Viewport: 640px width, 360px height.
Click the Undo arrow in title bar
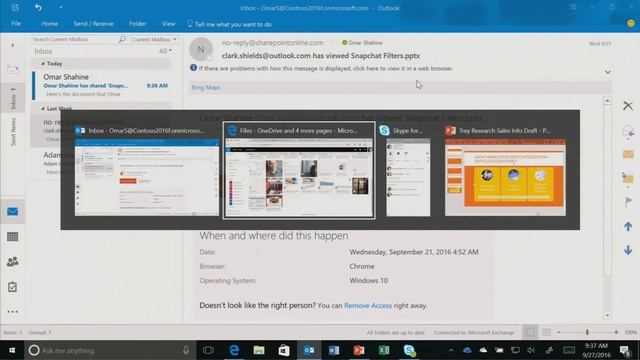pos(38,7)
